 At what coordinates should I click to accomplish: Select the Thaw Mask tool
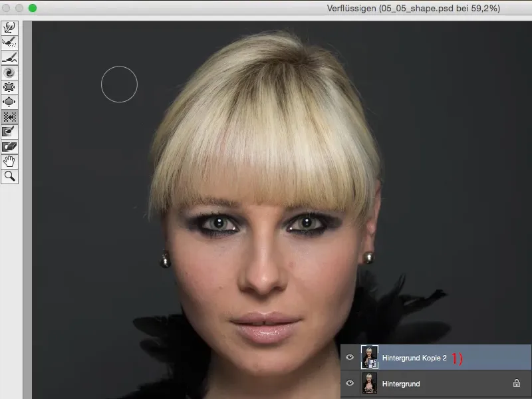tap(9, 147)
